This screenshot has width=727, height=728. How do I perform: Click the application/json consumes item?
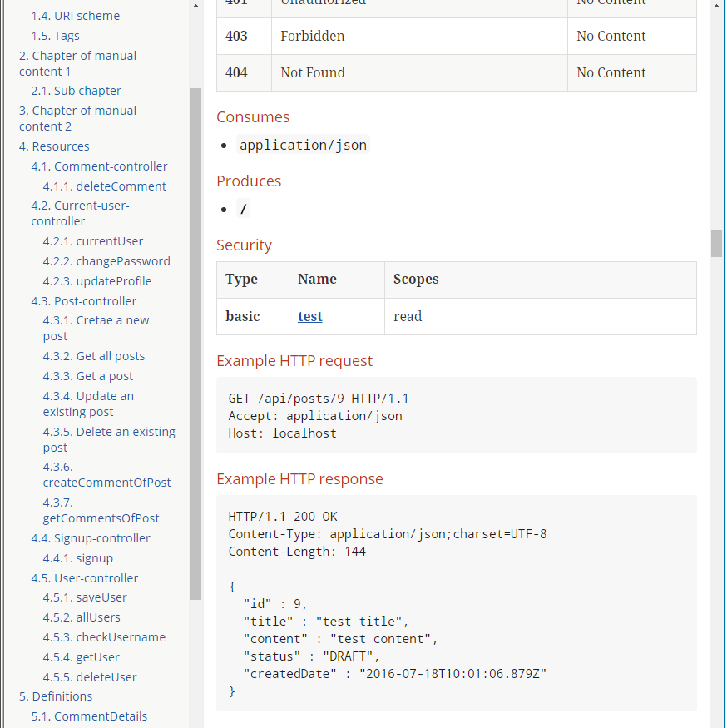click(x=303, y=145)
